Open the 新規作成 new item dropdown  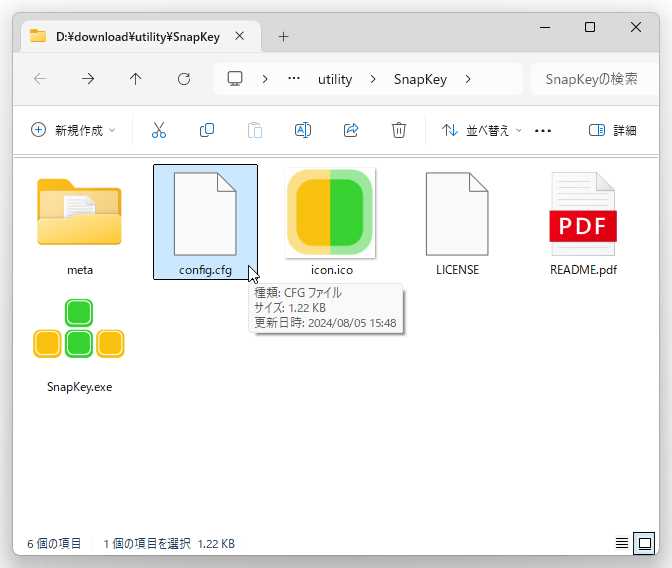(x=73, y=130)
